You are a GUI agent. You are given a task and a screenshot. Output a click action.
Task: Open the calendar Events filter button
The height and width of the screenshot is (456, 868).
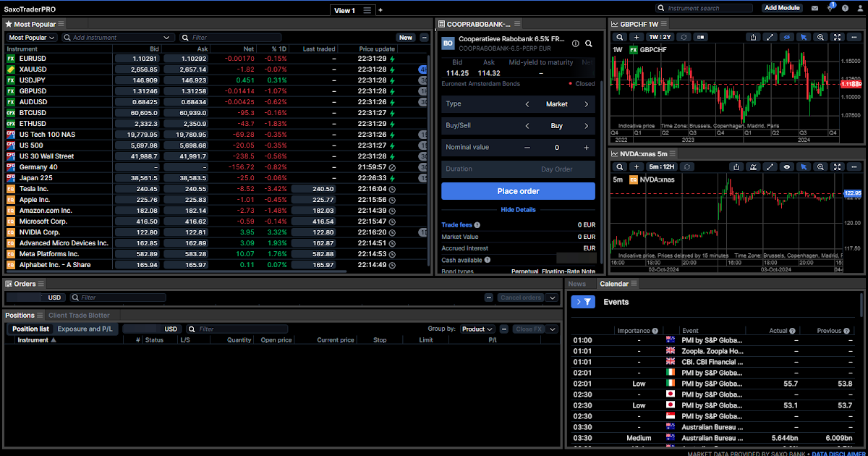coord(583,302)
